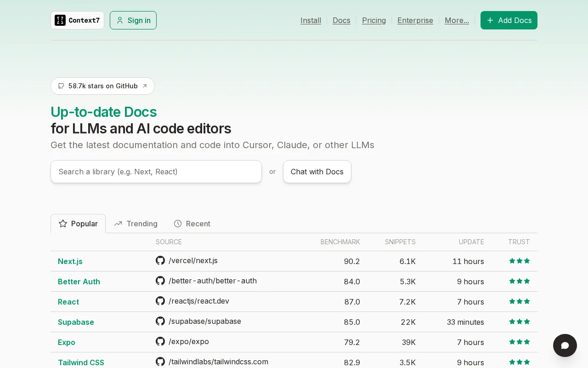Click the /better-auth/better-auth source link

tap(213, 281)
